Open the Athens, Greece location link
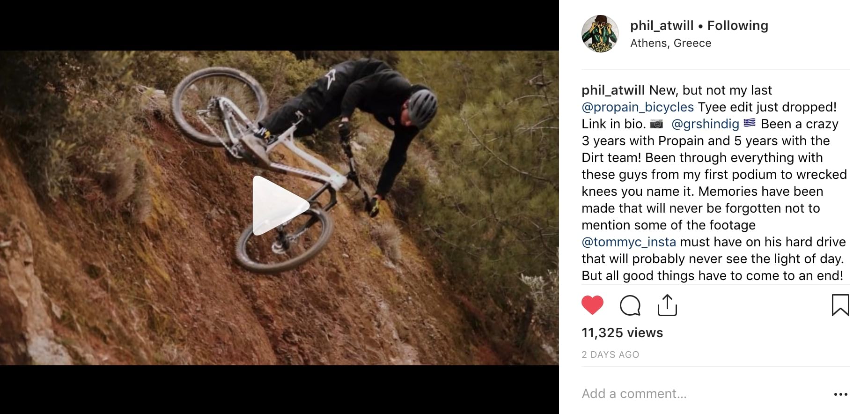 (670, 43)
